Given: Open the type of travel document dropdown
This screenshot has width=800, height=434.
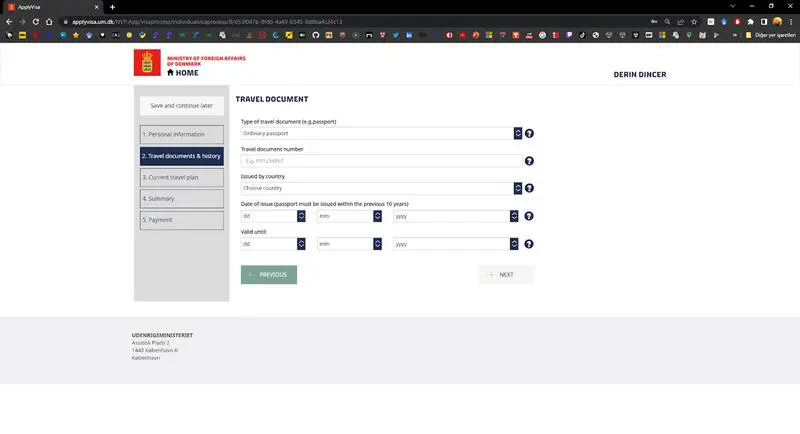Looking at the screenshot, I should 381,133.
